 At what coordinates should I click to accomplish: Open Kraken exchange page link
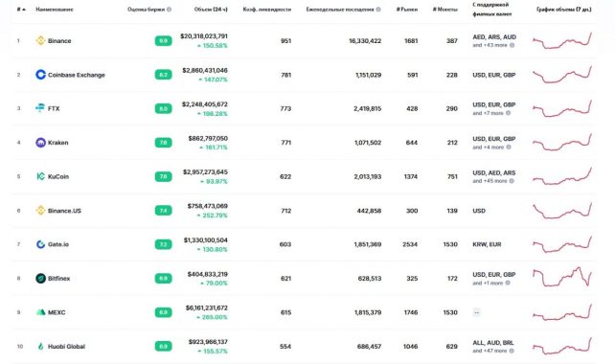(58, 143)
